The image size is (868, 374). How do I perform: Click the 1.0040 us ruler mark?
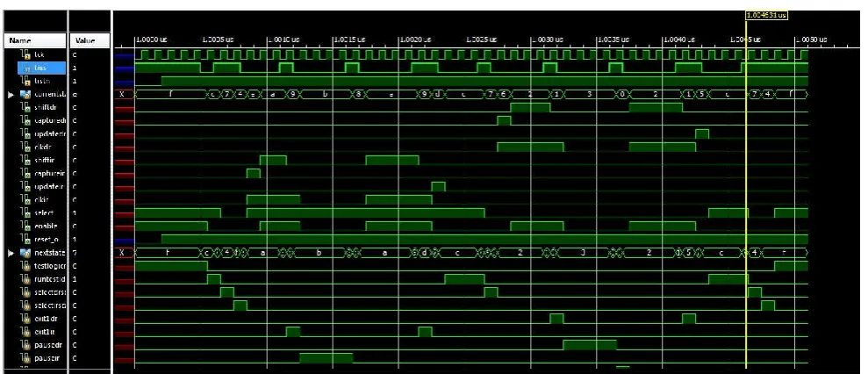(x=678, y=40)
